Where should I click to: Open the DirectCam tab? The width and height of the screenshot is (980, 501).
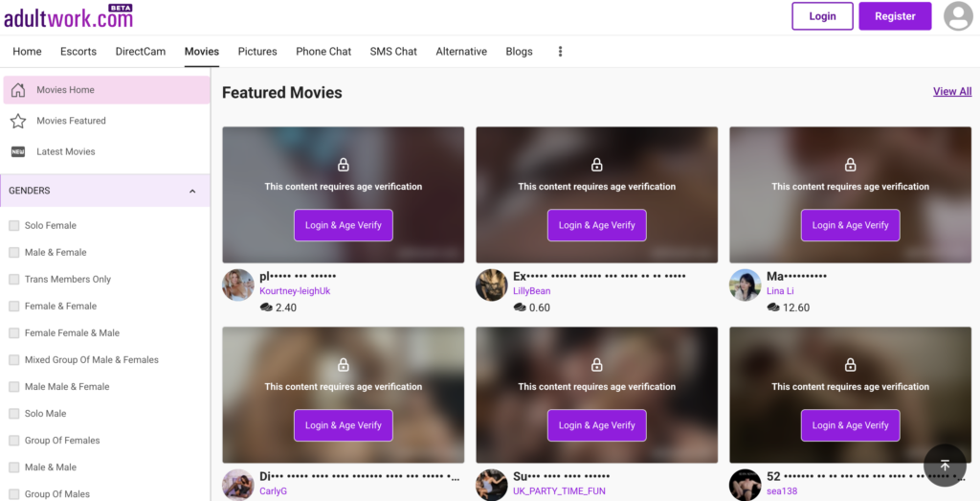click(141, 52)
